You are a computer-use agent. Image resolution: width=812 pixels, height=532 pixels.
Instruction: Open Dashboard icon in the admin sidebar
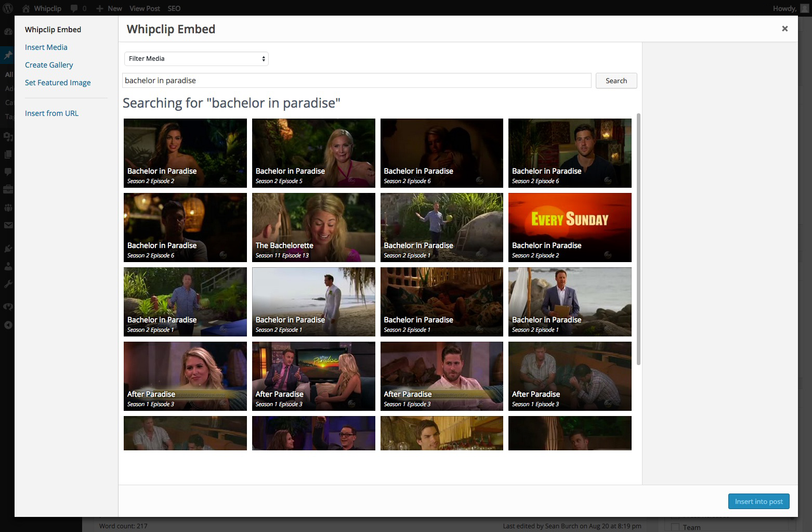[x=8, y=31]
